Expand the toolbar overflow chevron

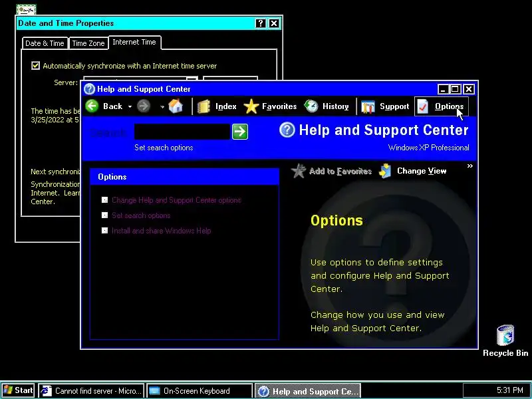click(x=470, y=166)
